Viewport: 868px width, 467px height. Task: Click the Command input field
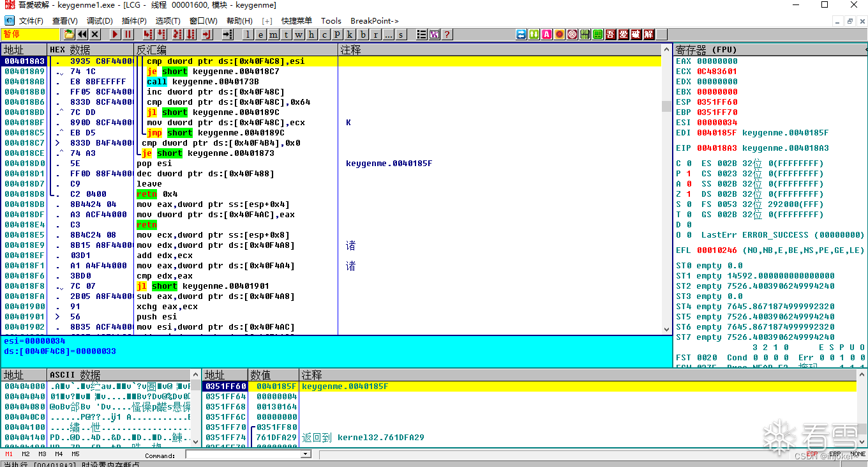coord(243,454)
